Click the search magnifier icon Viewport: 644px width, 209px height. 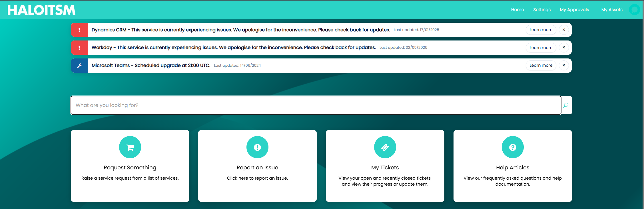(566, 105)
